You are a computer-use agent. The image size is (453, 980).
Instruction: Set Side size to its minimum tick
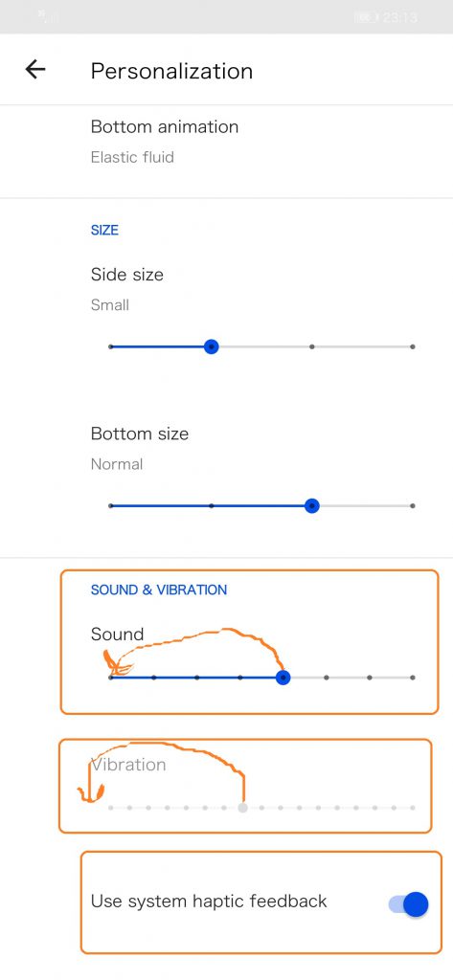(111, 346)
